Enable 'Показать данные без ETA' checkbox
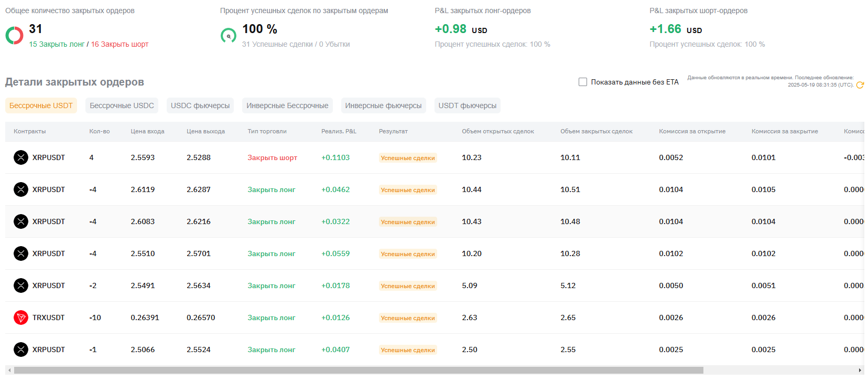 (582, 82)
